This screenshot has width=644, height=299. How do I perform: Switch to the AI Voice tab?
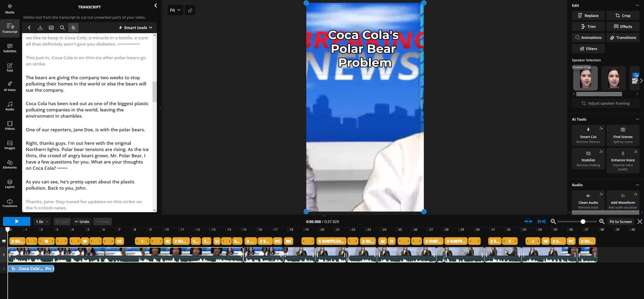pyautogui.click(x=10, y=86)
